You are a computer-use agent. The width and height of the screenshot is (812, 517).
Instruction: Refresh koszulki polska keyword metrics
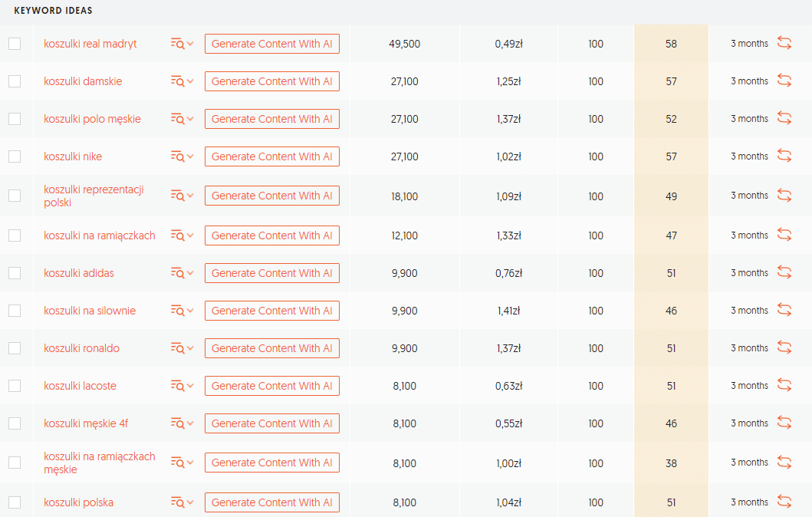click(784, 502)
